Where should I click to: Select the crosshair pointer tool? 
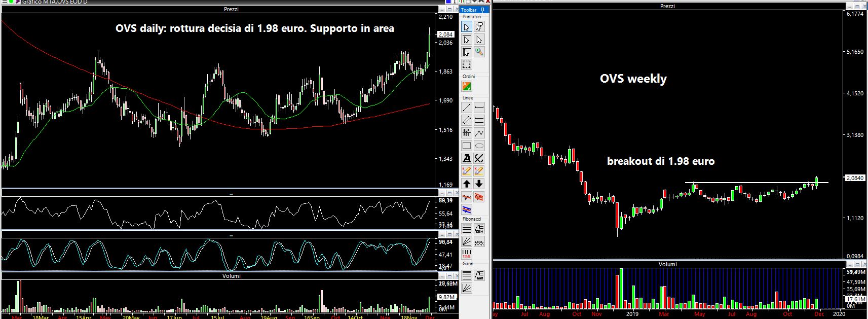[467, 52]
